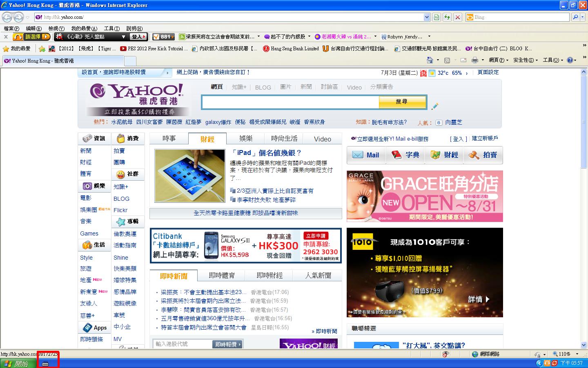Open the compatibility view icon in address bar
Screen dimensions: 588x368
pos(437,17)
